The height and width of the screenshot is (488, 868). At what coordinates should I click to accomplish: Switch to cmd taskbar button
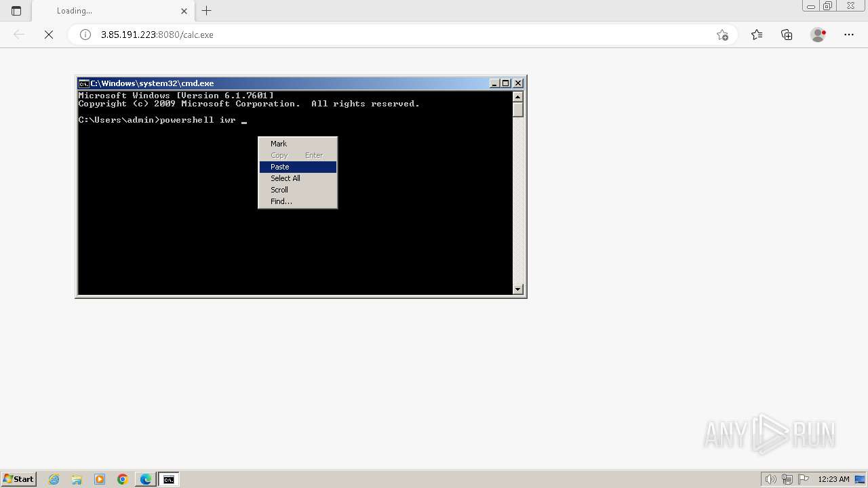click(169, 479)
